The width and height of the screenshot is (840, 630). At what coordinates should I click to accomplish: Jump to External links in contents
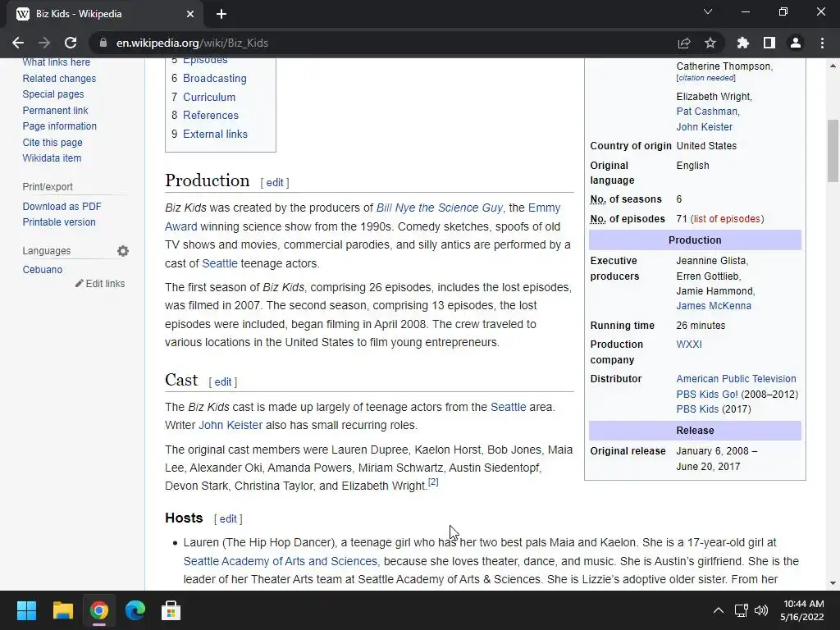click(x=216, y=134)
